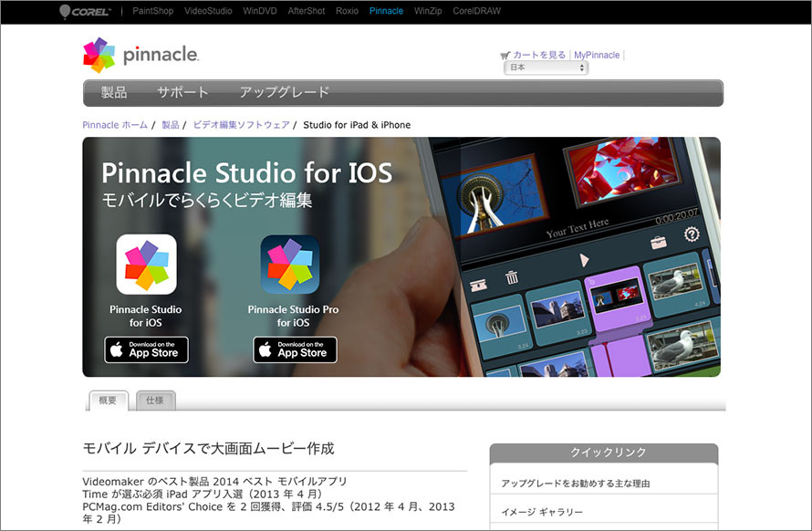Open the shopping cart icon

pos(505,55)
